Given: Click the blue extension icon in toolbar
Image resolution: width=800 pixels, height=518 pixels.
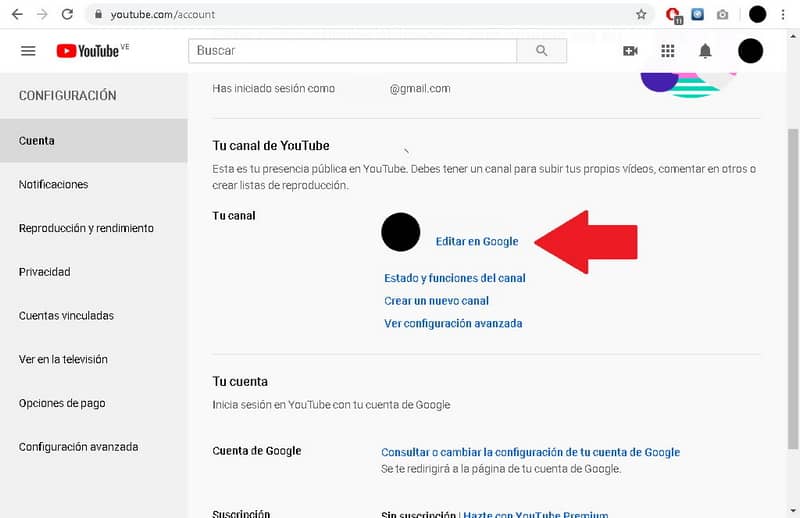Looking at the screenshot, I should 697,14.
